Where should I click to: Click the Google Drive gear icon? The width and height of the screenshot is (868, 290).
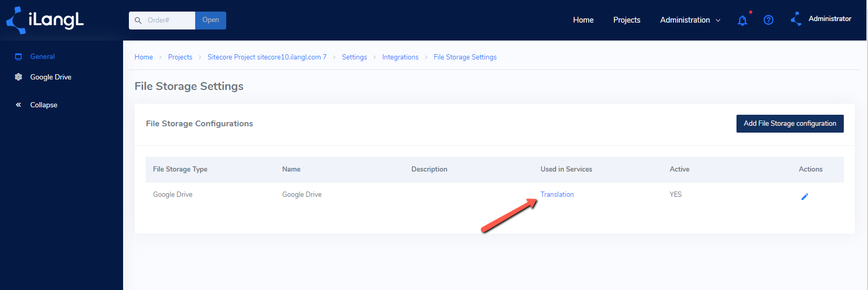pyautogui.click(x=18, y=77)
